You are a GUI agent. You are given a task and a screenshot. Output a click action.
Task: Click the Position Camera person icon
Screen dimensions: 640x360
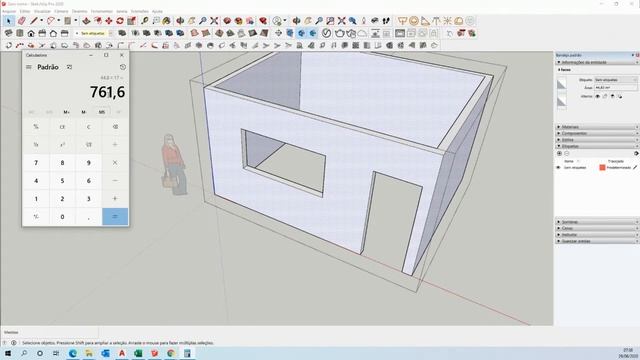364,21
